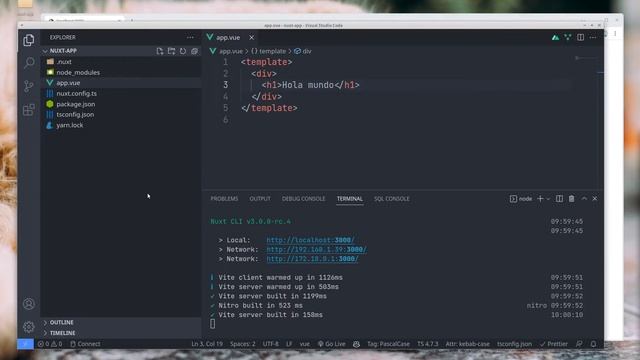Open errors and warnings in status bar
This screenshot has width=640, height=360.
[x=50, y=344]
